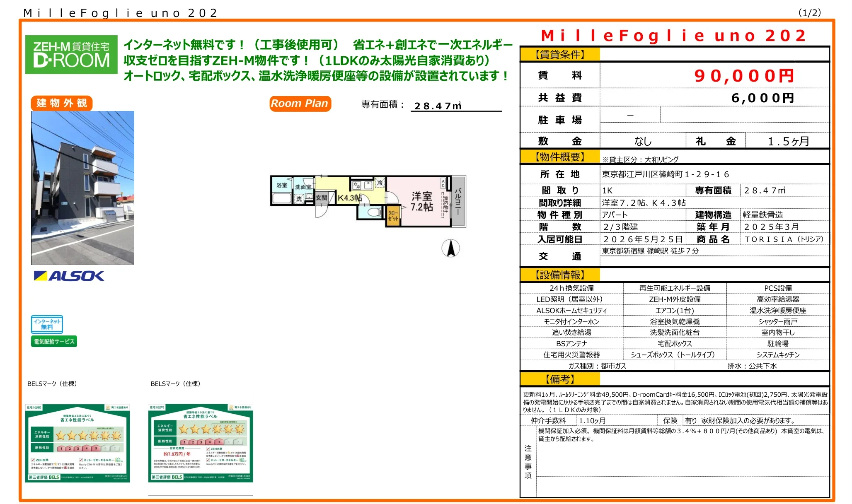Screen dimensions: 852x504
Task: Click the orange Room Plan label
Action: click(300, 104)
